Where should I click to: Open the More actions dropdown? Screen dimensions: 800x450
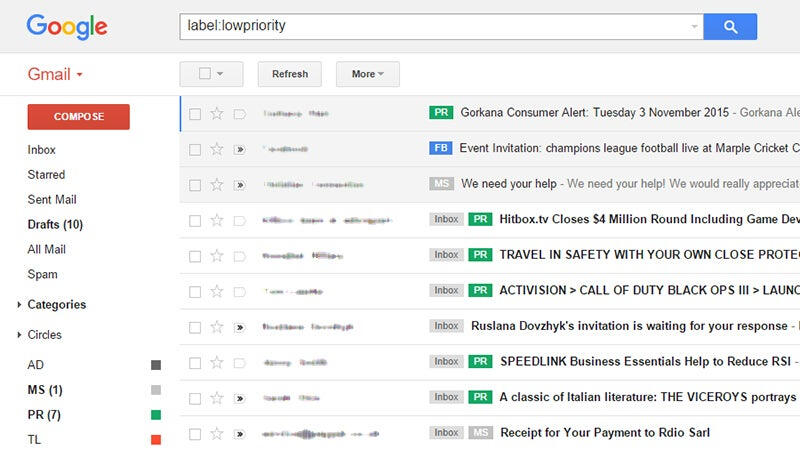pyautogui.click(x=367, y=74)
